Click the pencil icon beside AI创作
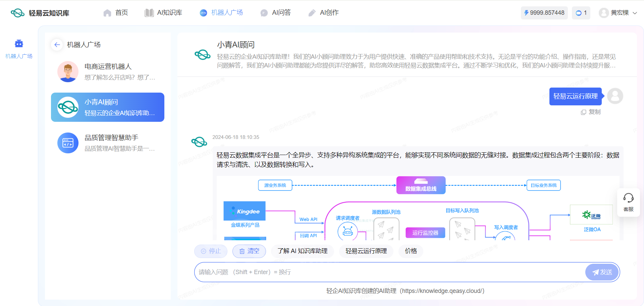644x306 pixels. 312,13
